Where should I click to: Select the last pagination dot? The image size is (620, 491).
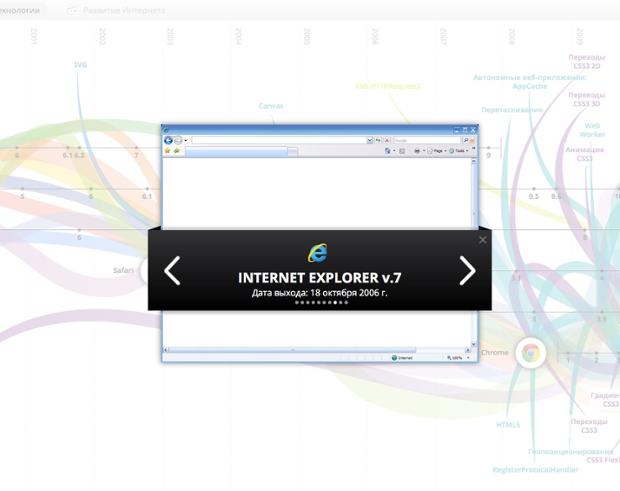click(346, 302)
